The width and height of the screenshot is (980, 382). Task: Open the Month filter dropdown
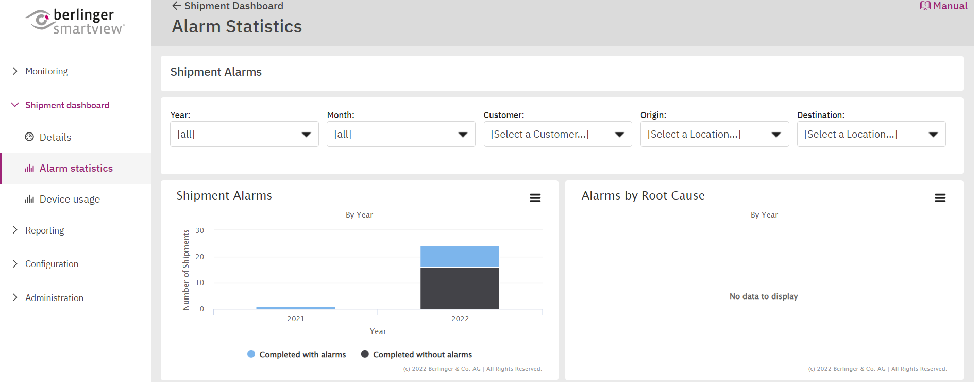click(401, 134)
